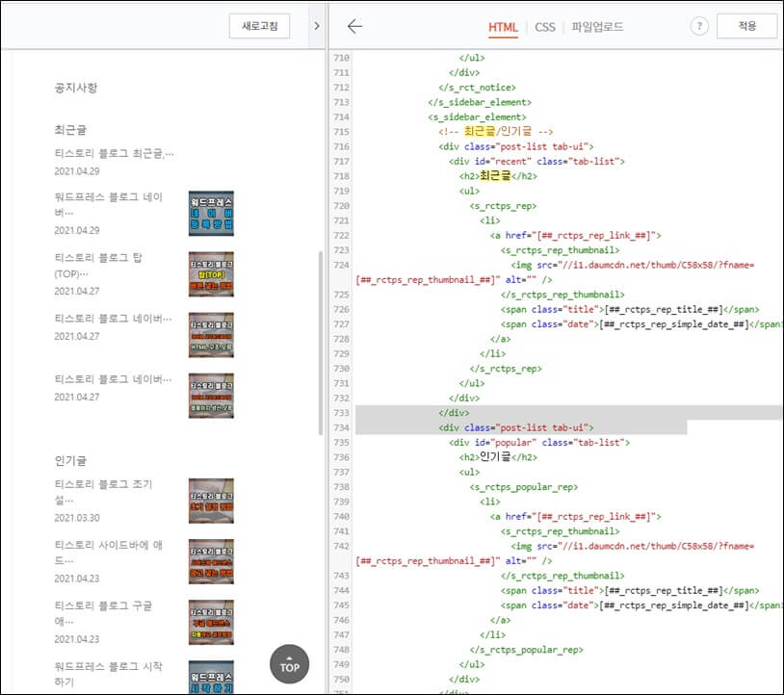
Task: Click the 적용 apply button
Action: (747, 26)
